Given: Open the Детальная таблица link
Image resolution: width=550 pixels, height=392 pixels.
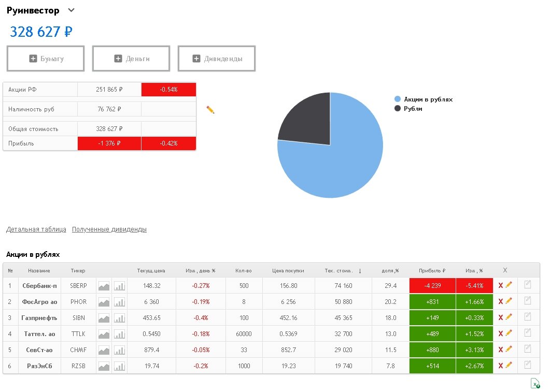Looking at the screenshot, I should 36,229.
